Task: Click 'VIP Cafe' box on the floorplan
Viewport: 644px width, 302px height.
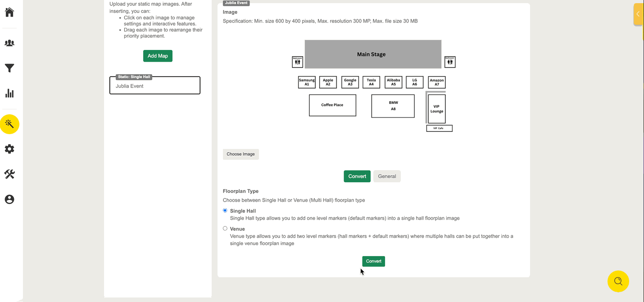Action: pos(439,128)
